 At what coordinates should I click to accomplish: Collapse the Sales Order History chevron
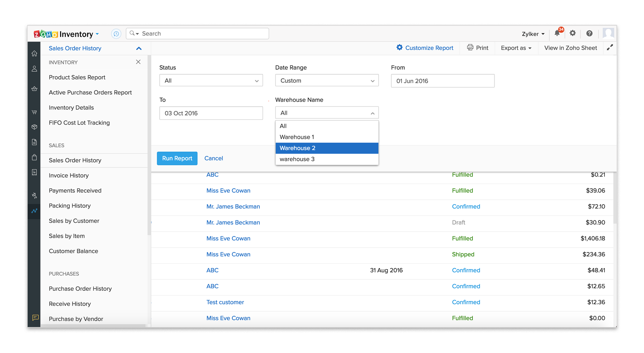139,49
